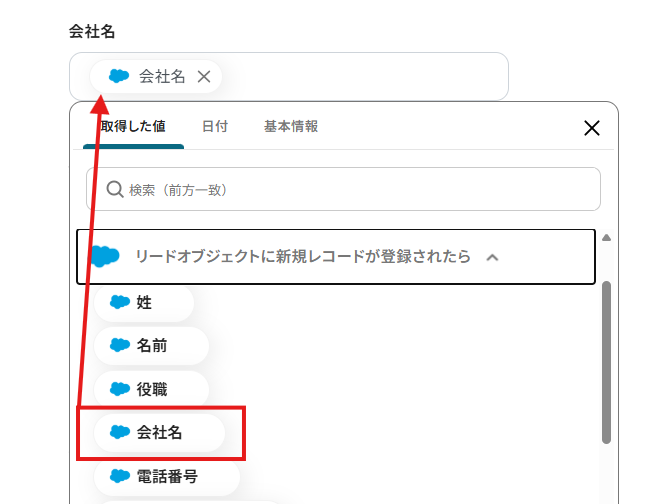Collapse the リードオブジェクト section chevron
The image size is (665, 504).
[491, 257]
